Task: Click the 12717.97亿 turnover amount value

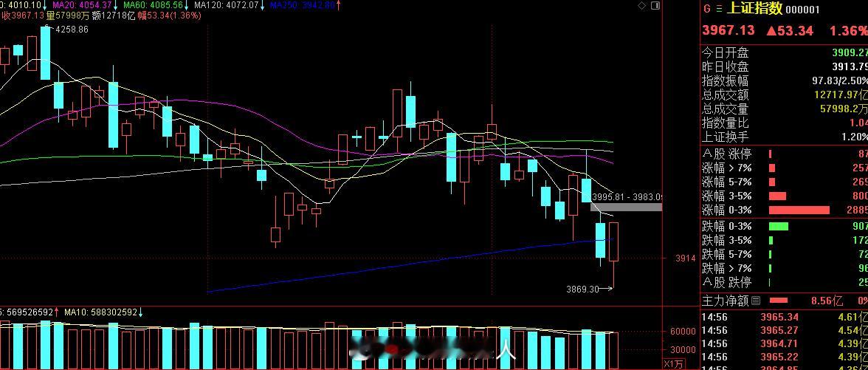Action: (841, 95)
